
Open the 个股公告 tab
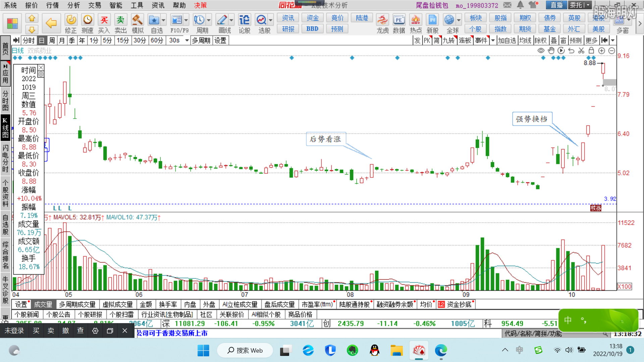(x=58, y=314)
